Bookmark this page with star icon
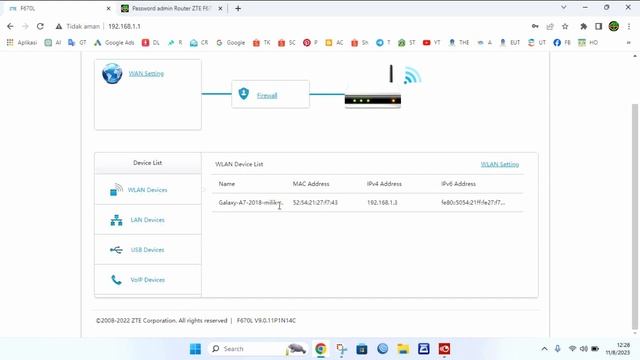 pos(565,26)
